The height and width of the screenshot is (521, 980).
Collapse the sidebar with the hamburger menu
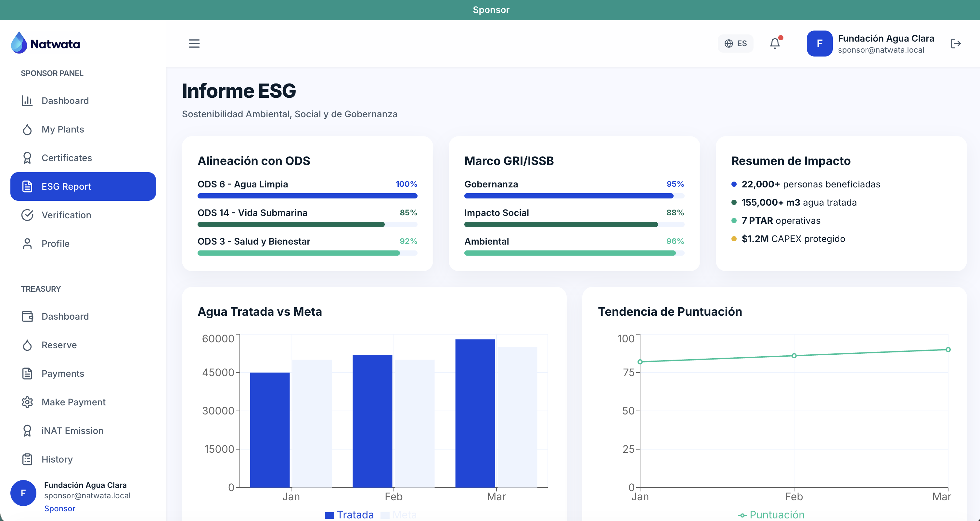194,43
